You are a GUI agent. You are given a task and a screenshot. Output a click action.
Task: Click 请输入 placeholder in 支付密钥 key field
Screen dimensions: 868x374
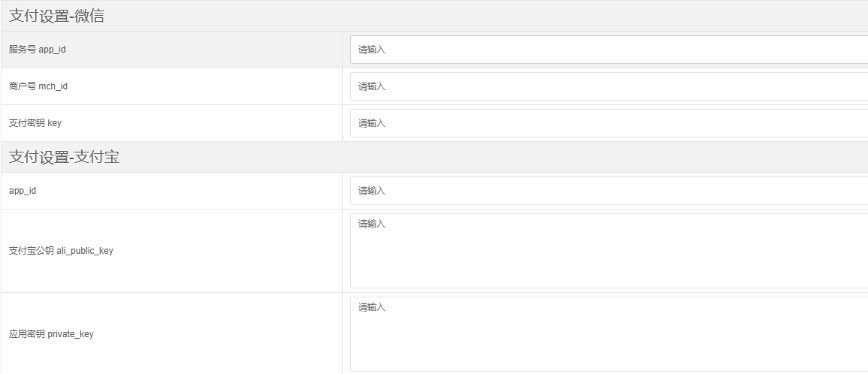pyautogui.click(x=372, y=123)
